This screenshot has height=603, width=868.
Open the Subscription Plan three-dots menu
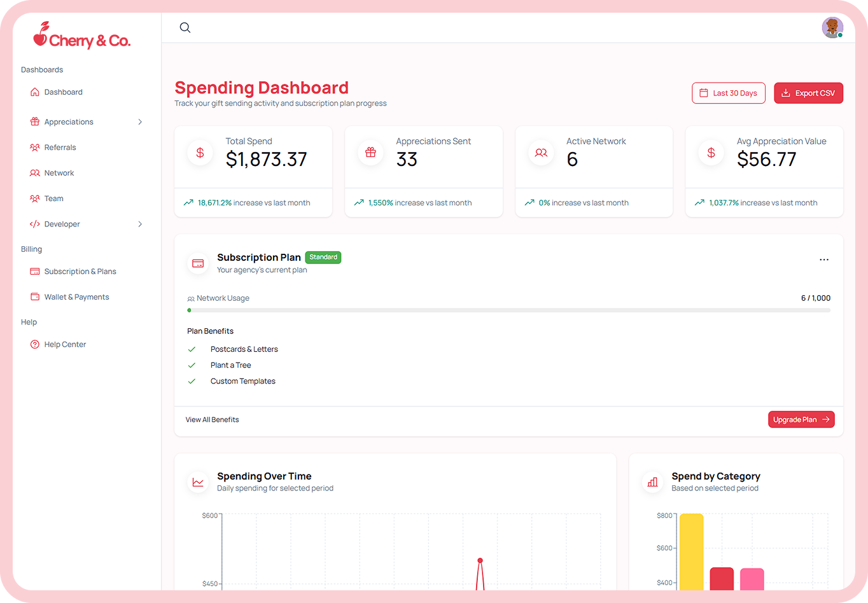tap(824, 260)
